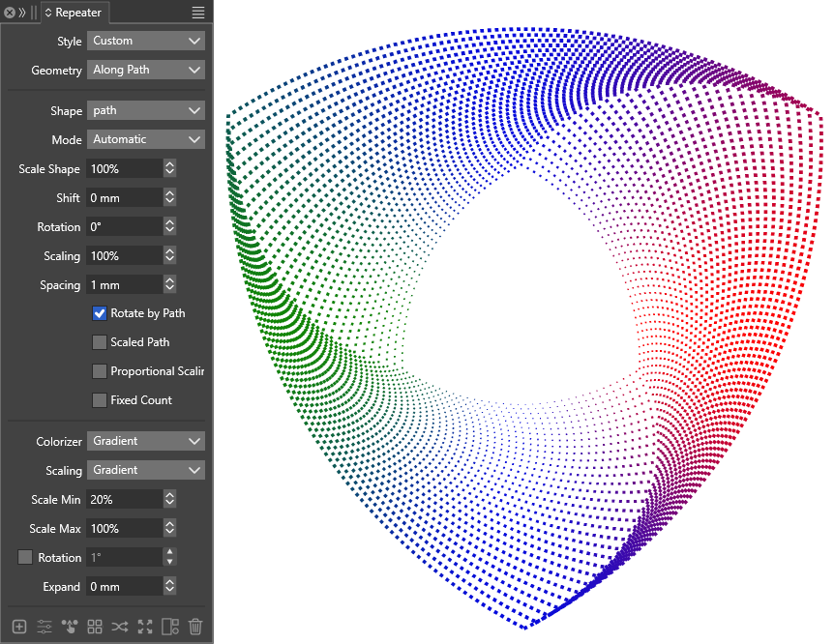Close the Repeater panel with the X icon
This screenshot has height=644, width=834.
pyautogui.click(x=9, y=13)
